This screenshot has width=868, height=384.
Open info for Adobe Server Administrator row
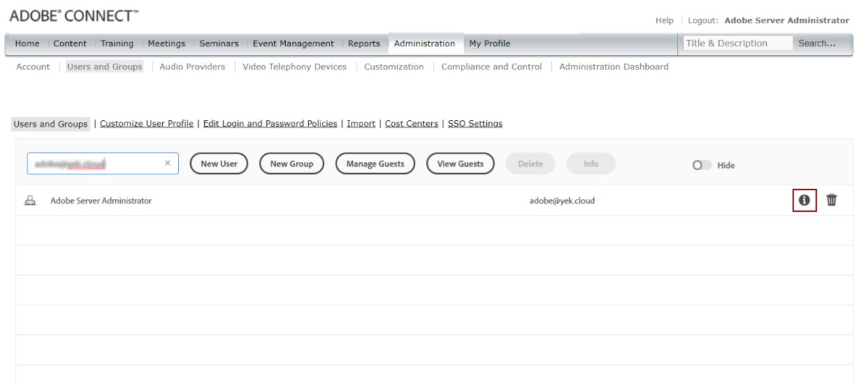pyautogui.click(x=804, y=200)
